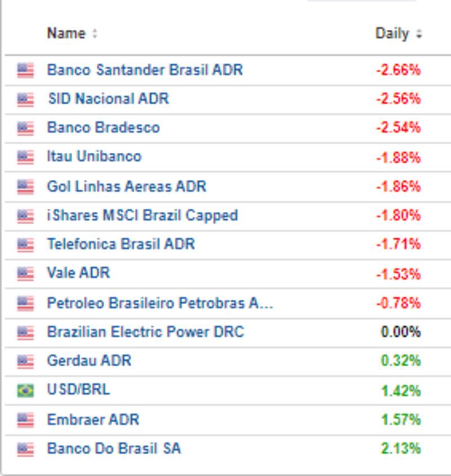Viewport: 451px width, 476px height.
Task: Click the flag icon beside Vale ADR
Action: [x=25, y=274]
